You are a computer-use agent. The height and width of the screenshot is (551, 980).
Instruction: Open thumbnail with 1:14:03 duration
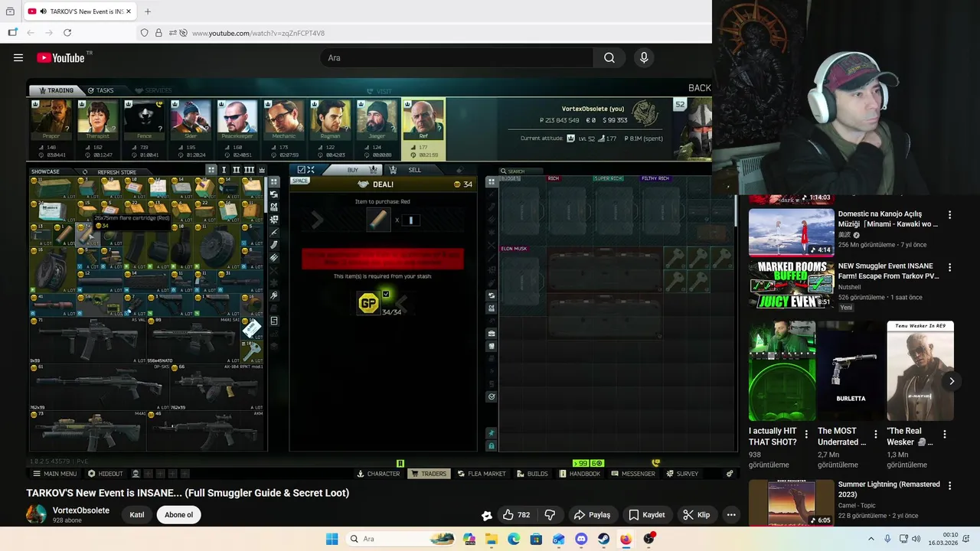tap(792, 199)
